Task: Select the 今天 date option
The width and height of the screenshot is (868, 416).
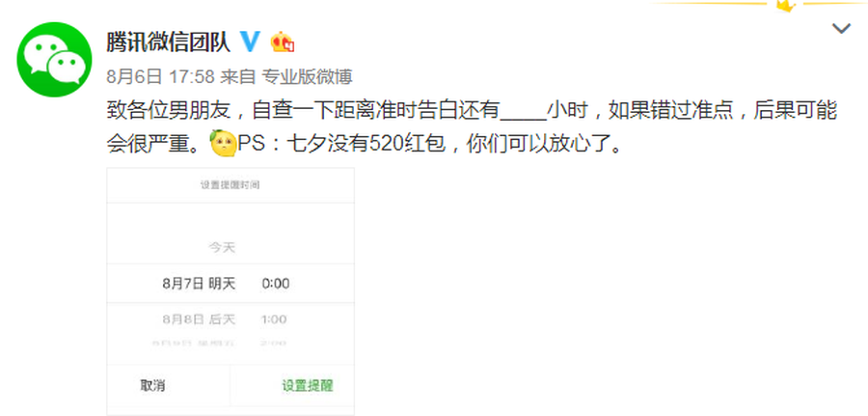Action: pos(222,248)
